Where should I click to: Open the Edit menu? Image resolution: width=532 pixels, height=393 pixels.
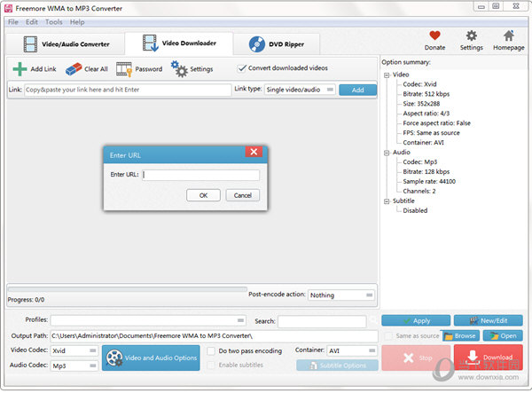[x=32, y=22]
